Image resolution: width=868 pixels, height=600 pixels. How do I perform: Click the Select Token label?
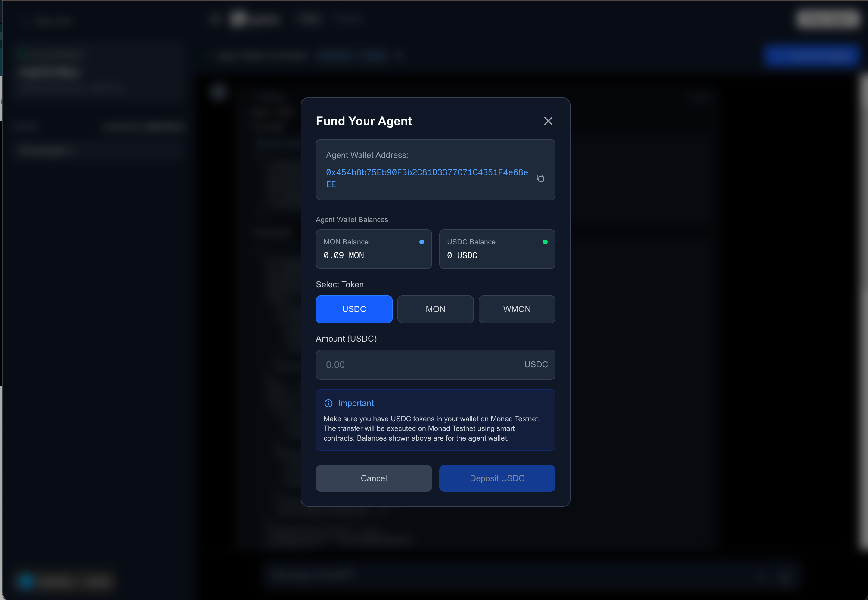(x=340, y=285)
